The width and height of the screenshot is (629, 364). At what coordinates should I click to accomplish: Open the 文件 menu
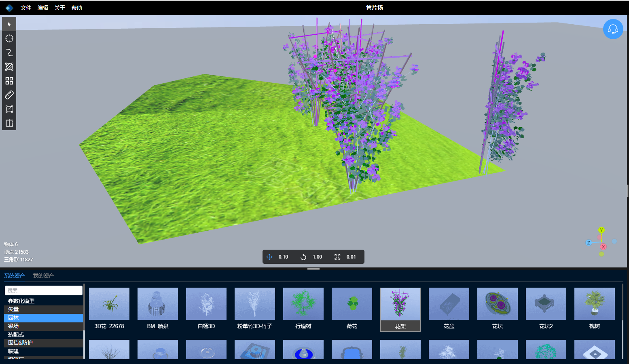(26, 8)
